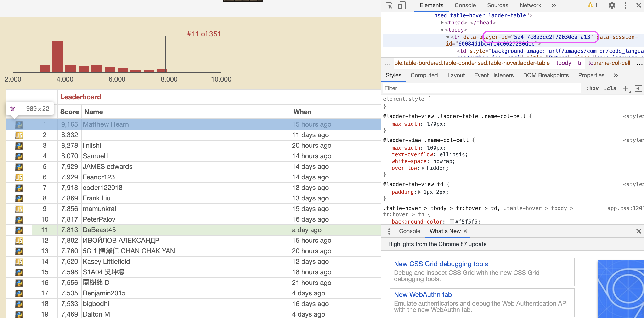The image size is (644, 318).
Task: Toggle the device toolbar icon
Action: [x=402, y=6]
